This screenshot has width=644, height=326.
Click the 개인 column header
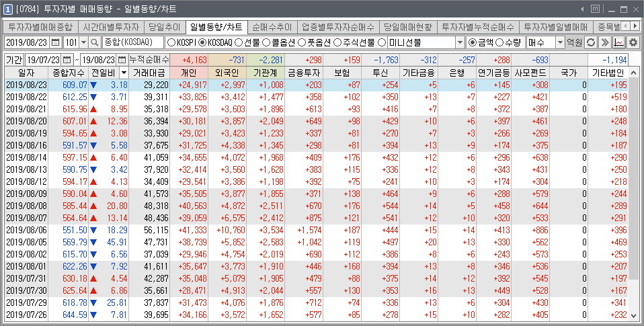[188, 73]
